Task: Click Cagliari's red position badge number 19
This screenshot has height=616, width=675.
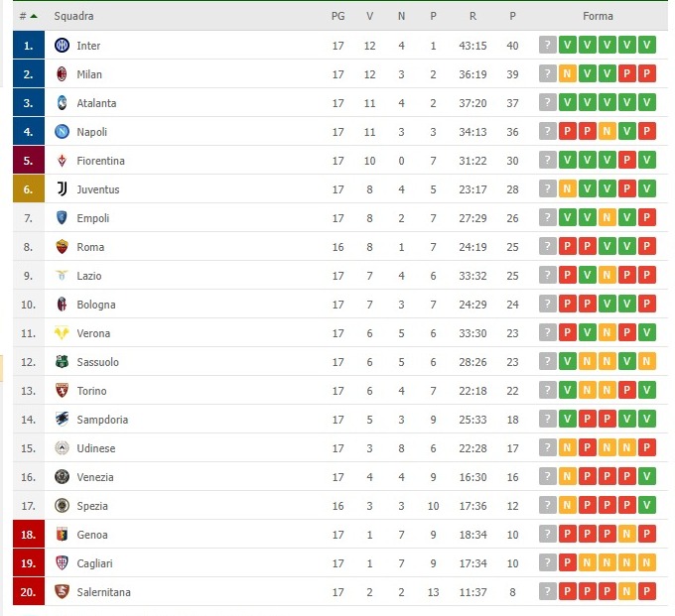Action: (29, 563)
